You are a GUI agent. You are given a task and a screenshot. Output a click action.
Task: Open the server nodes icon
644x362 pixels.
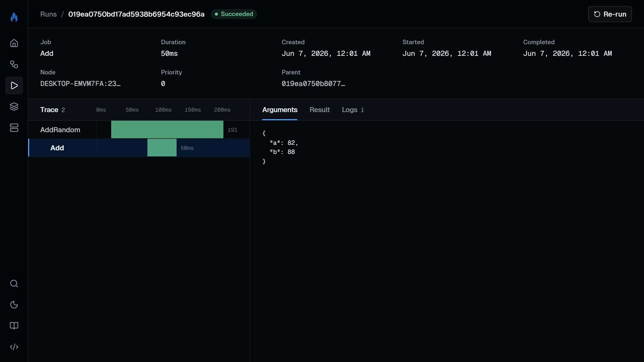14,128
